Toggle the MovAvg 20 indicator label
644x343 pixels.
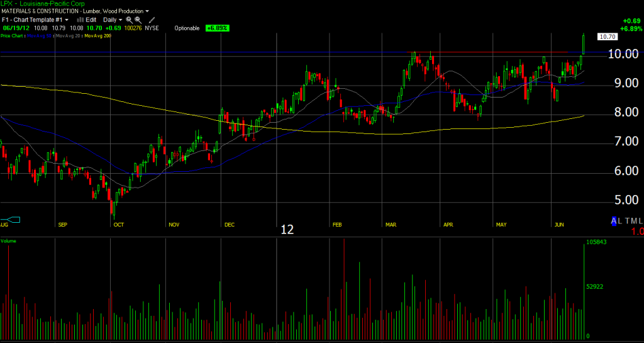[x=70, y=36]
